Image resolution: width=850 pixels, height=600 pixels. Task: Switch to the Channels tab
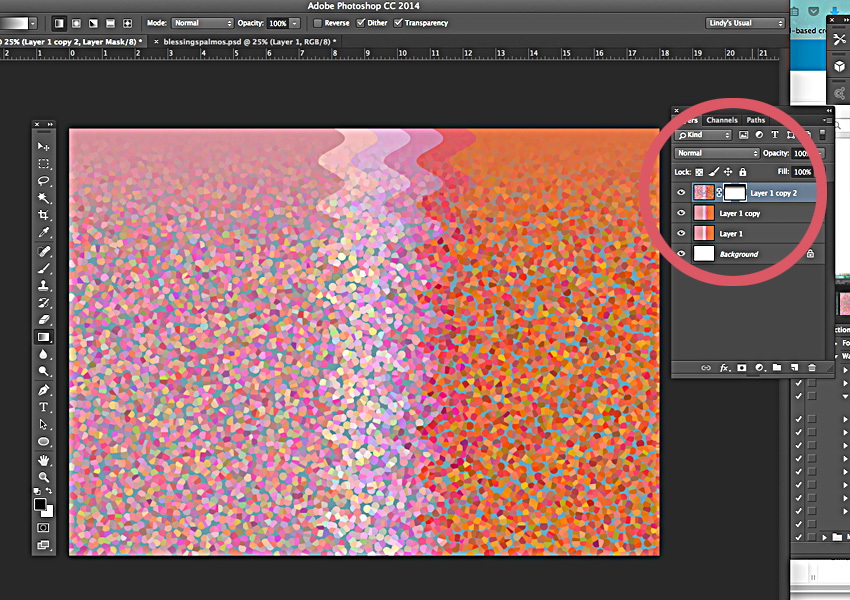722,119
